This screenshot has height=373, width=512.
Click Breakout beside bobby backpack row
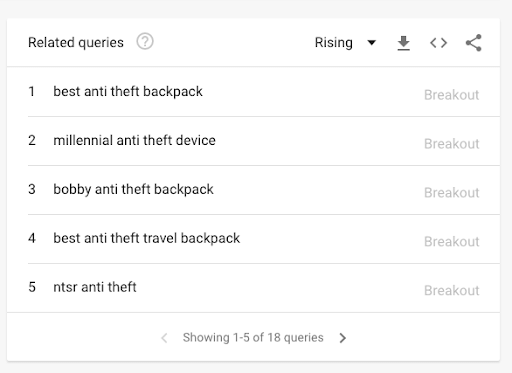coord(452,193)
